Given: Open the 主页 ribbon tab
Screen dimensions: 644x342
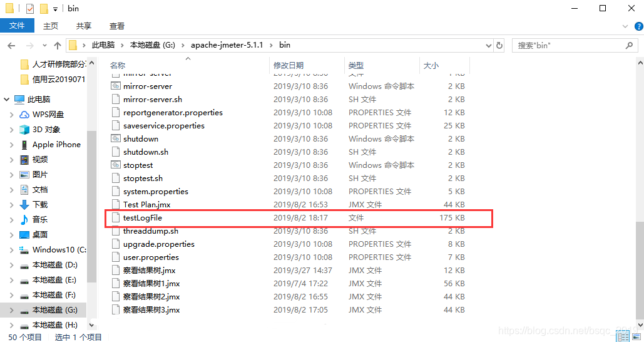Looking at the screenshot, I should click(x=51, y=26).
